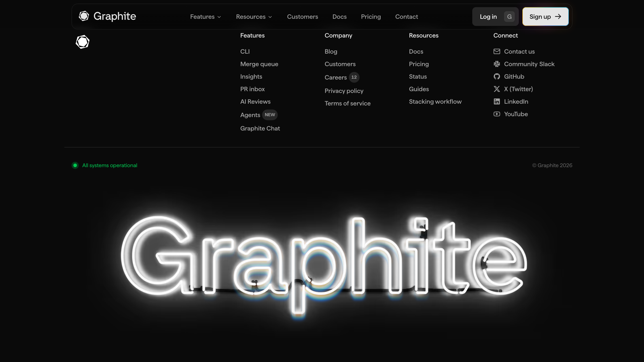Open the Insights footer link

[251, 76]
